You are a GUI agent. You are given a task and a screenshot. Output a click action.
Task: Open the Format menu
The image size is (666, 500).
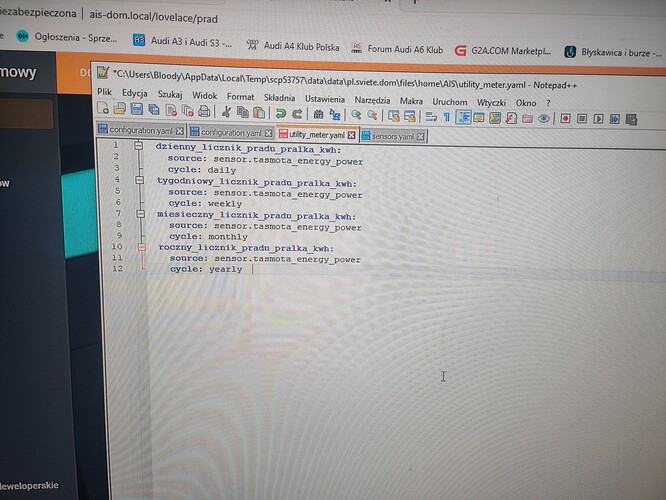click(x=240, y=97)
